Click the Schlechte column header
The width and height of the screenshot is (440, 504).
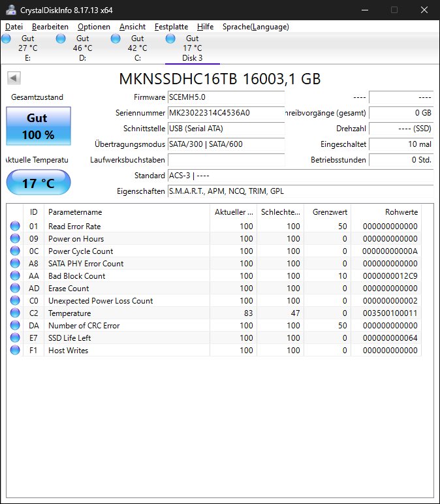[280, 212]
